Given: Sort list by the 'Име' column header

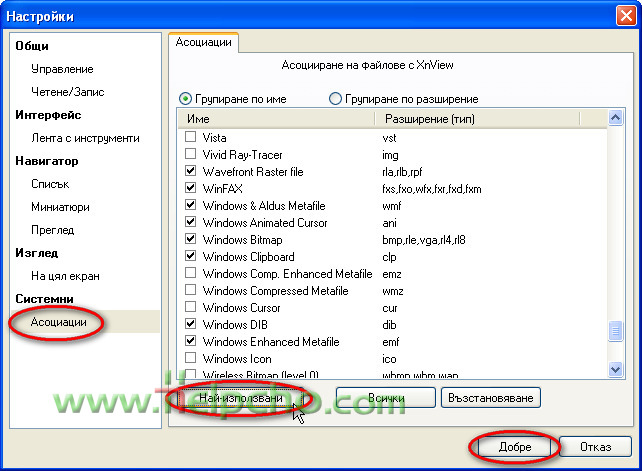Looking at the screenshot, I should click(x=276, y=119).
